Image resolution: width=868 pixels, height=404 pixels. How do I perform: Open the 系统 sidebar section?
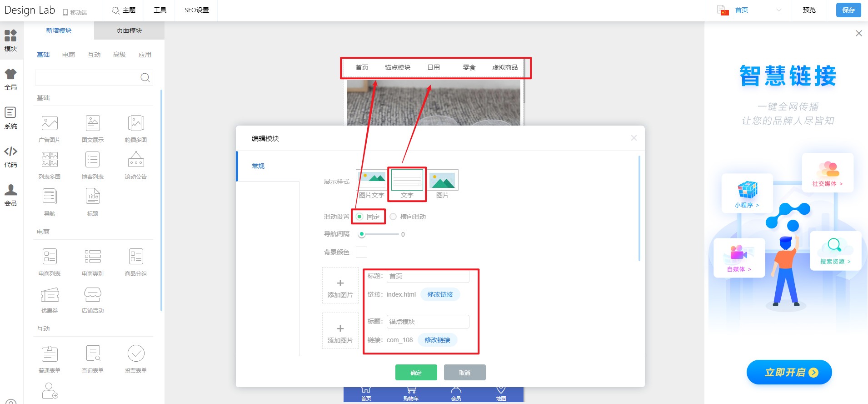coord(11,118)
